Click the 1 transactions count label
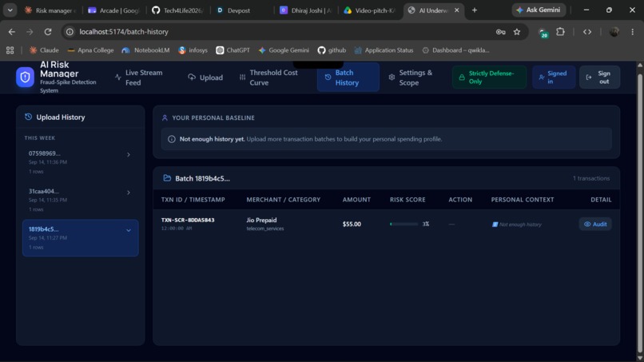The width and height of the screenshot is (644, 362). (x=591, y=178)
